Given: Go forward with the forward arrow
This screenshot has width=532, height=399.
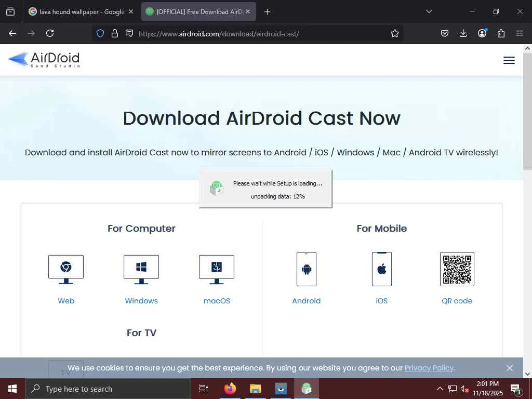Looking at the screenshot, I should tap(31, 34).
